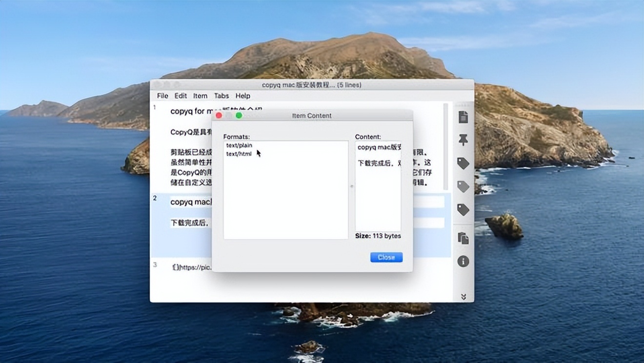
Task: Click the CopyQ item list vertical scrollbar
Action: coord(445,146)
